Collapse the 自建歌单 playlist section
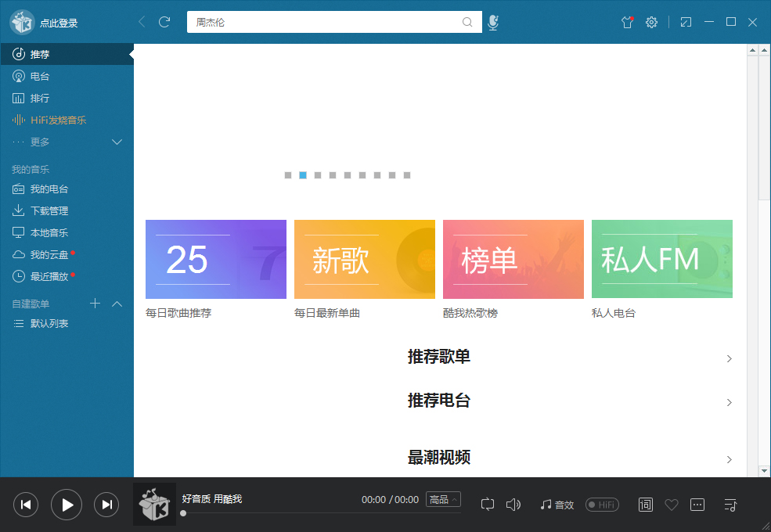The image size is (771, 532). 117,304
